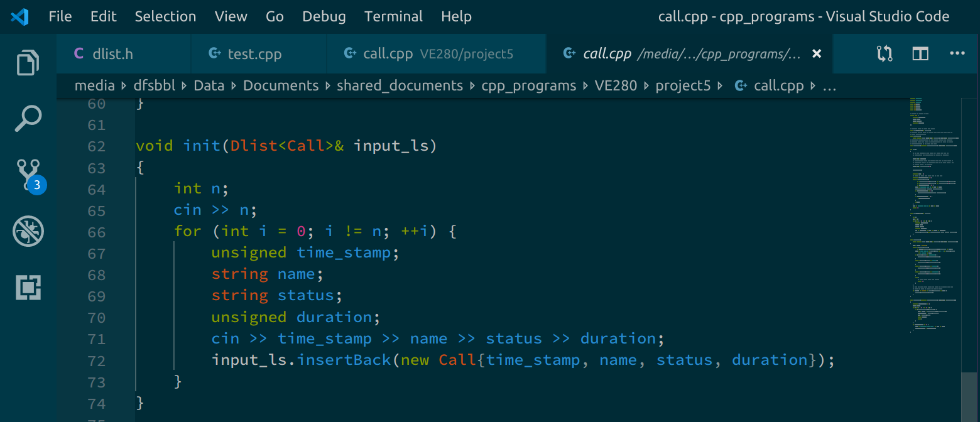Image resolution: width=980 pixels, height=422 pixels.
Task: View Source Control changes with 3 pending
Action: click(28, 175)
